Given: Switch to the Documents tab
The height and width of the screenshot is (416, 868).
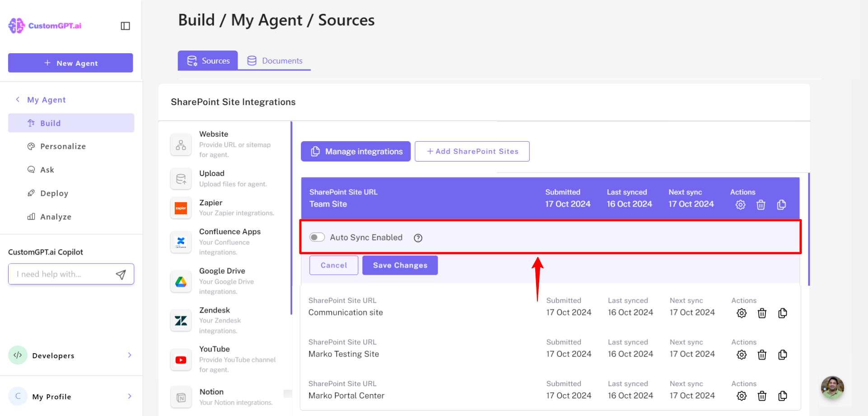Looking at the screenshot, I should click(275, 60).
